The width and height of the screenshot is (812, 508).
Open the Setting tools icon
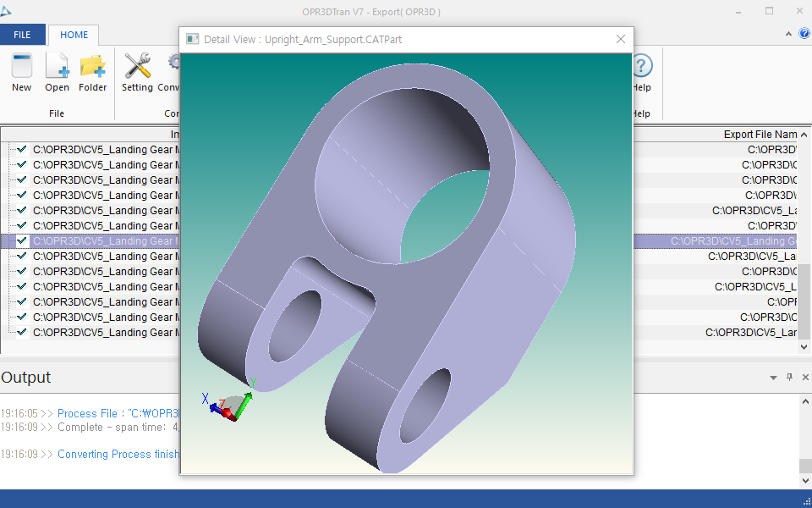pos(137,66)
